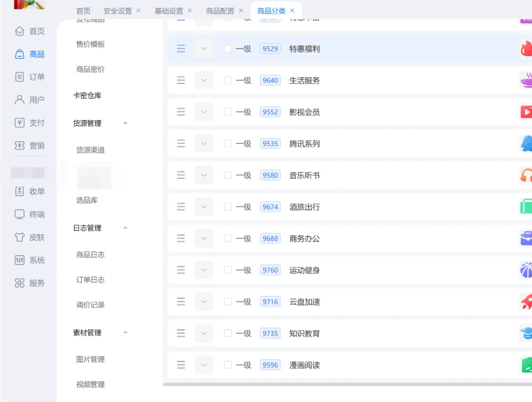Open the 营销 sidebar section
This screenshot has width=532, height=402.
tap(30, 145)
